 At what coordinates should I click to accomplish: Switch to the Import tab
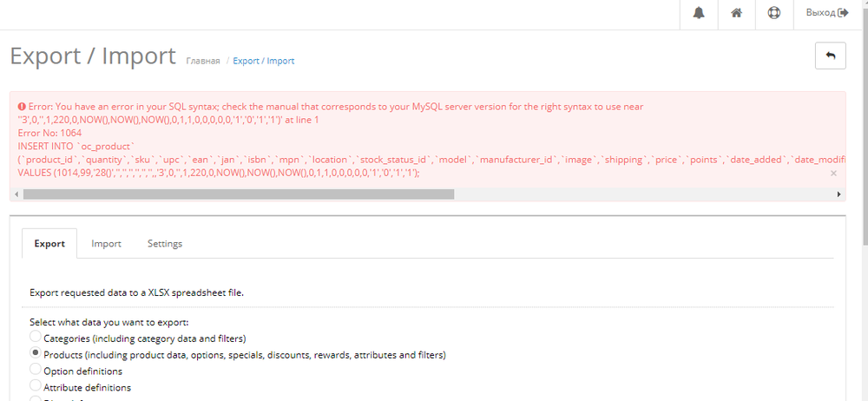click(x=107, y=244)
